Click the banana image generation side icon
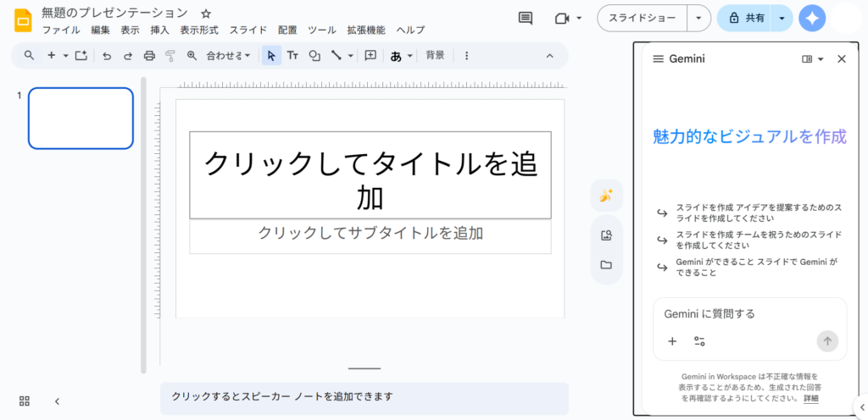Image resolution: width=868 pixels, height=420 pixels. tap(606, 196)
